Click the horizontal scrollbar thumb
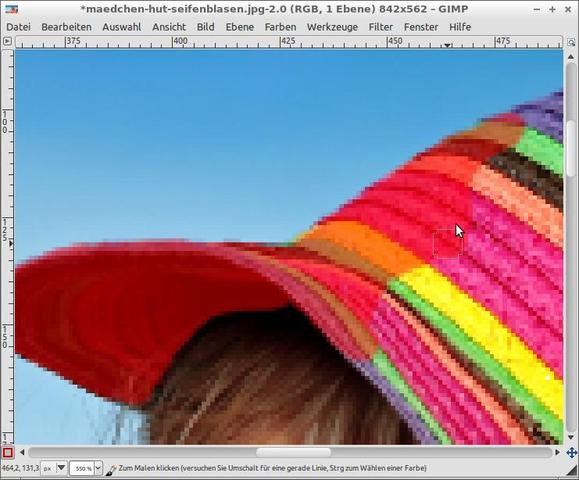This screenshot has width=579, height=480. click(294, 452)
